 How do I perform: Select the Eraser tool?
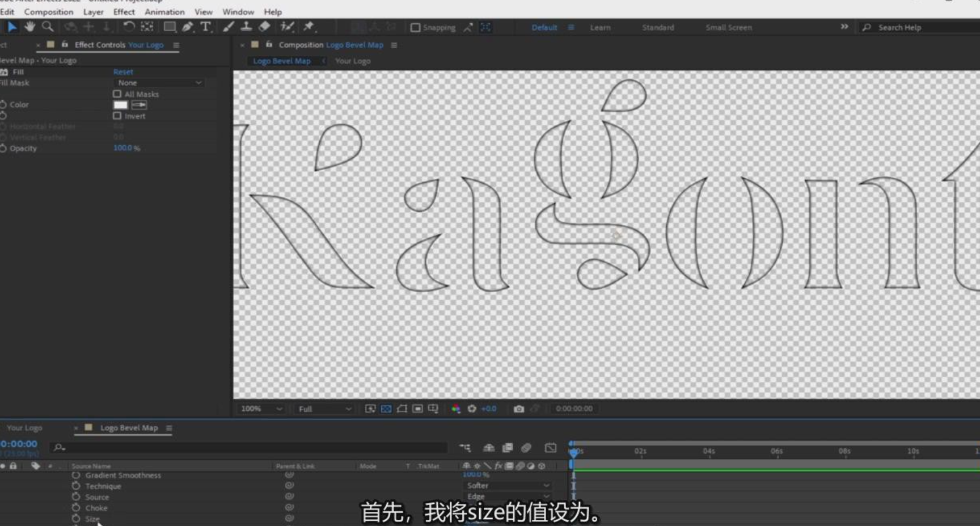pyautogui.click(x=264, y=27)
